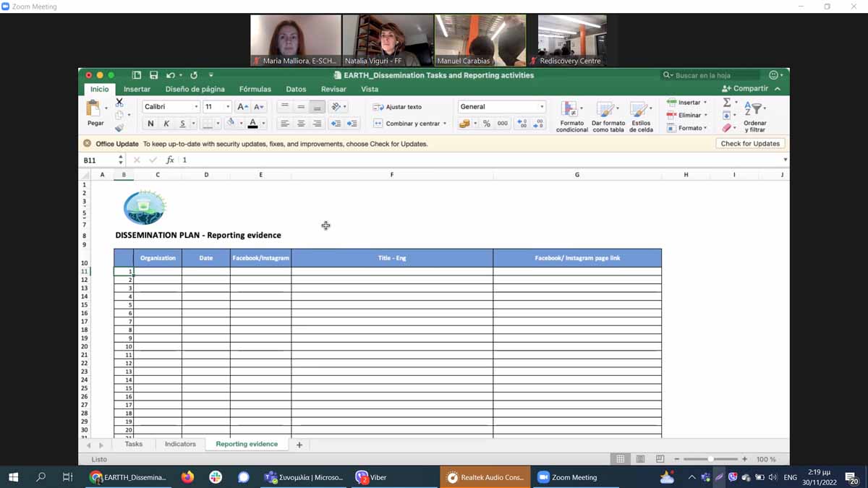The width and height of the screenshot is (868, 488).
Task: Align text to bottom
Action: [317, 106]
